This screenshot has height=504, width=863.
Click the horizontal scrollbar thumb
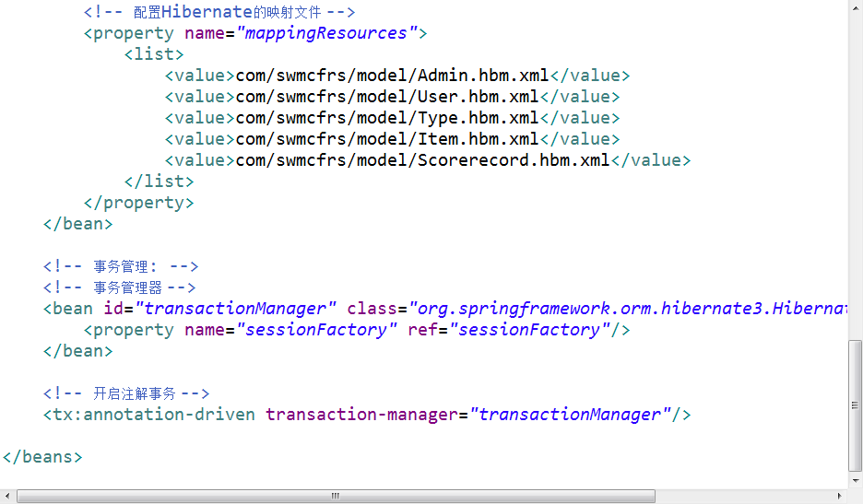(x=336, y=496)
